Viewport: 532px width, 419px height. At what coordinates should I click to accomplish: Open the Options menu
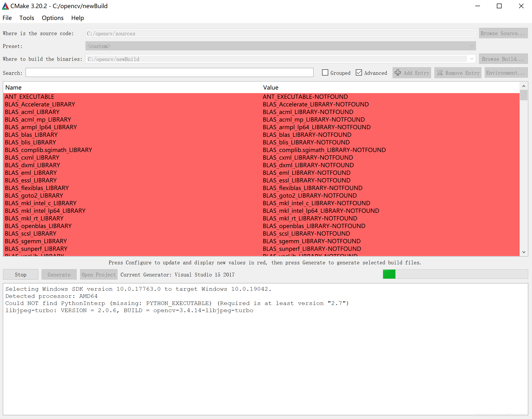pyautogui.click(x=52, y=18)
